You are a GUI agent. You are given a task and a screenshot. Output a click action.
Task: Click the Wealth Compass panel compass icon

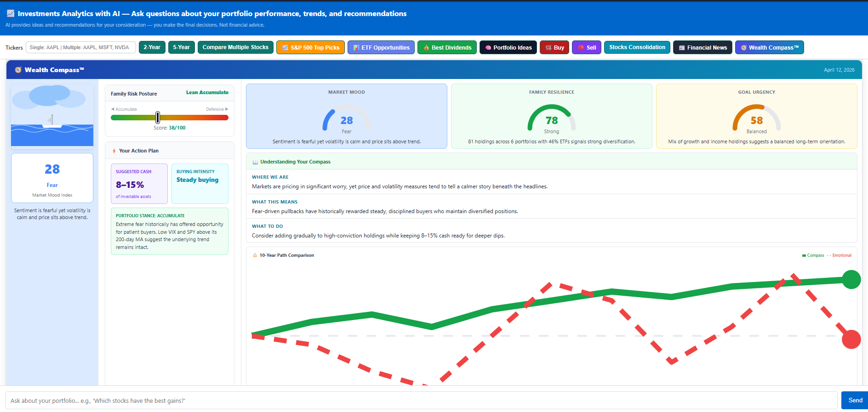18,70
